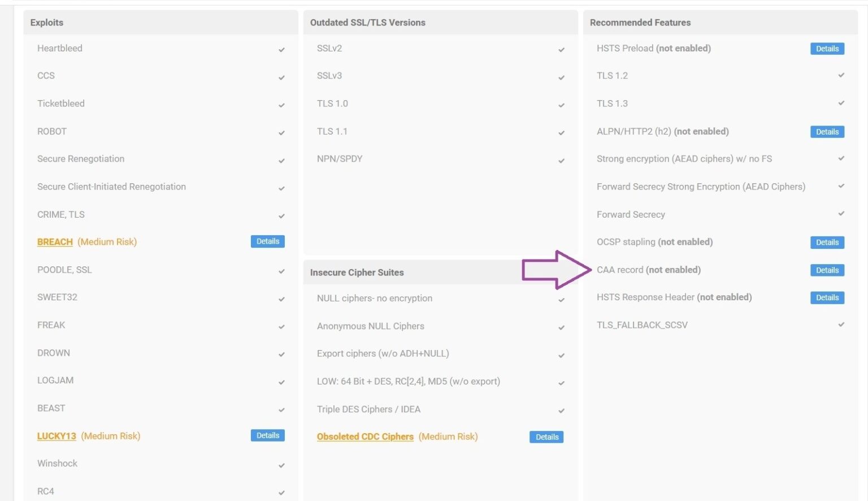The image size is (868, 501).
Task: Open Details for CAA record
Action: pyautogui.click(x=827, y=270)
